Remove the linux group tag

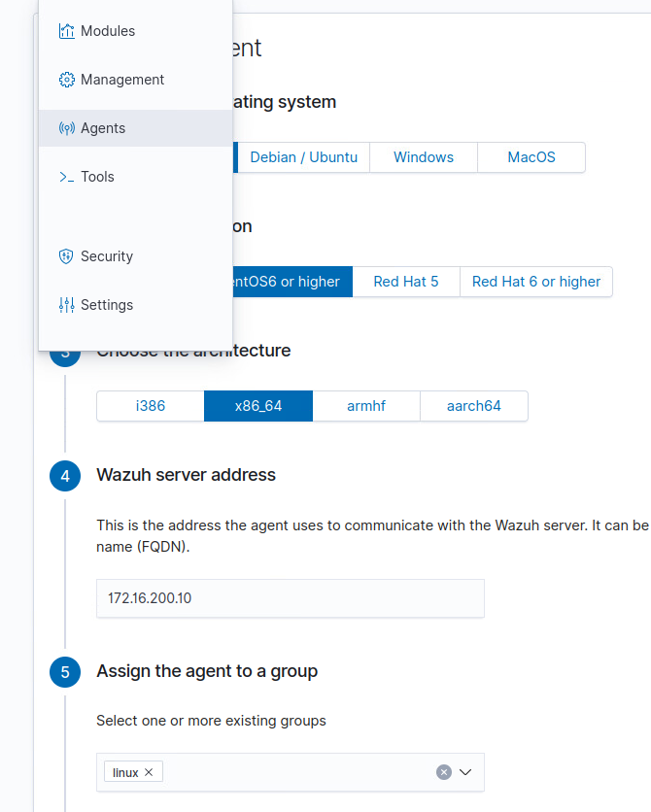149,772
